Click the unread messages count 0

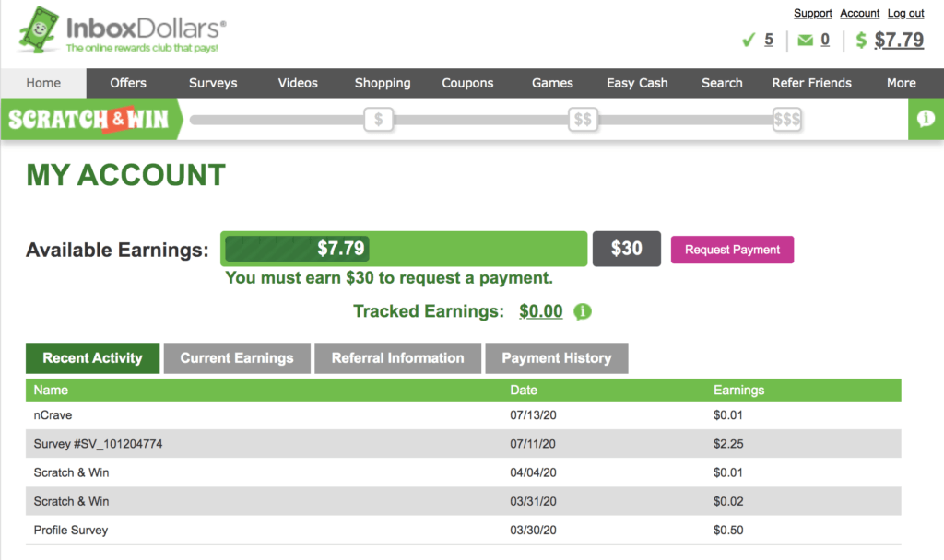tap(825, 40)
